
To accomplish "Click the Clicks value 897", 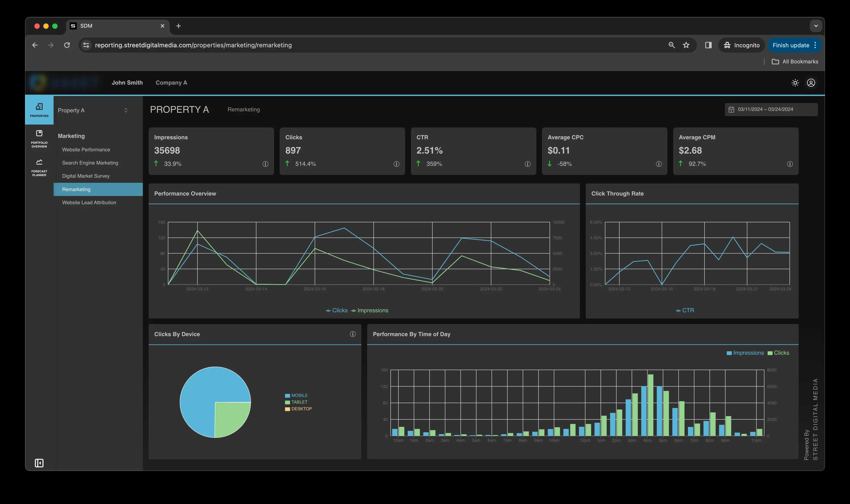I will coord(293,150).
